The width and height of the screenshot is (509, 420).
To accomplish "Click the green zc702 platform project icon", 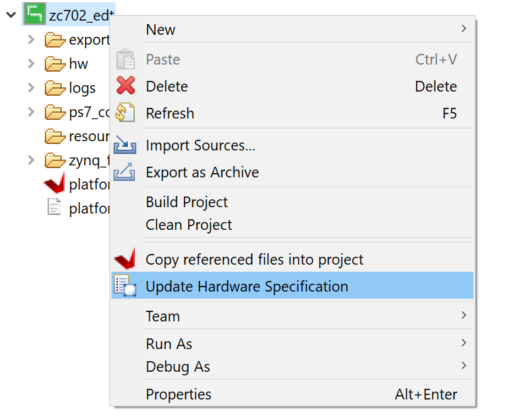I will coord(35,14).
